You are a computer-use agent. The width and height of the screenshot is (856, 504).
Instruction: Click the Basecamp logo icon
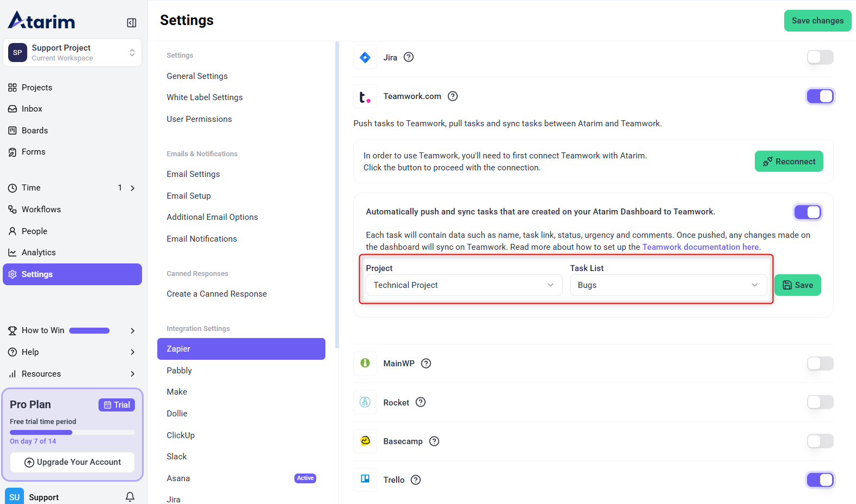[x=365, y=441]
